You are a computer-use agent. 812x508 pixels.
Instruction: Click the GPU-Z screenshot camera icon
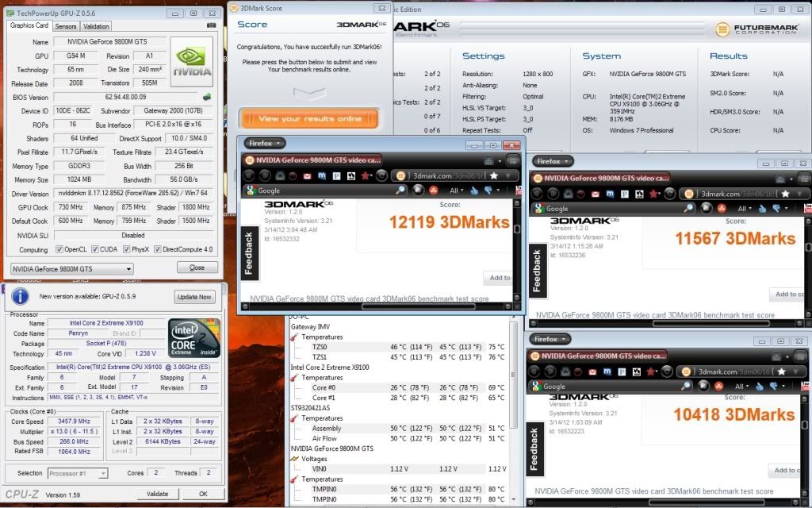pyautogui.click(x=211, y=25)
